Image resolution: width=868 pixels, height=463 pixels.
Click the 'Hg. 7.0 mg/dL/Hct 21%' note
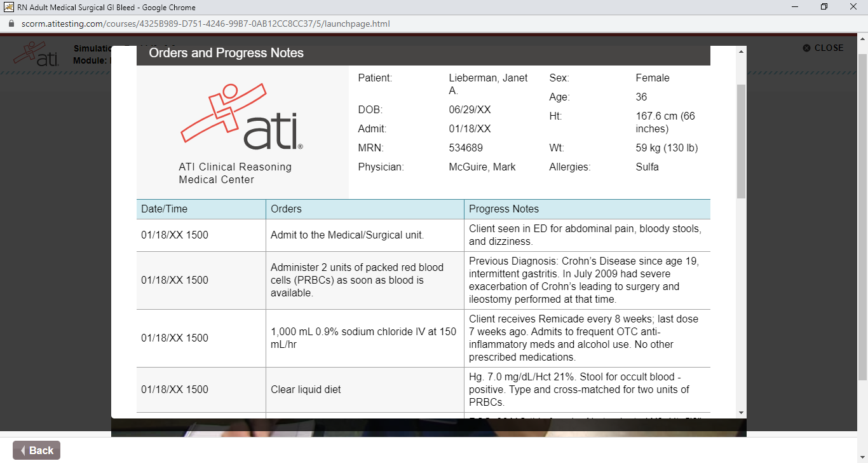(x=587, y=390)
